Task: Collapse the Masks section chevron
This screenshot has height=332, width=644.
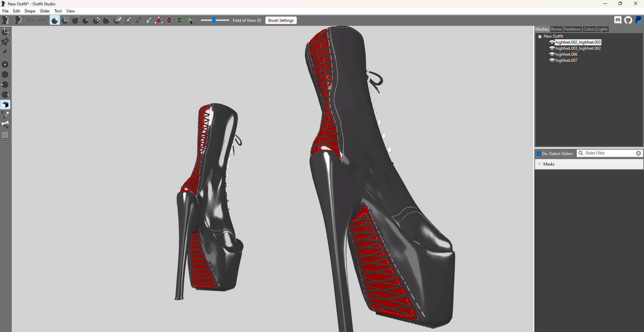Action: (x=539, y=164)
